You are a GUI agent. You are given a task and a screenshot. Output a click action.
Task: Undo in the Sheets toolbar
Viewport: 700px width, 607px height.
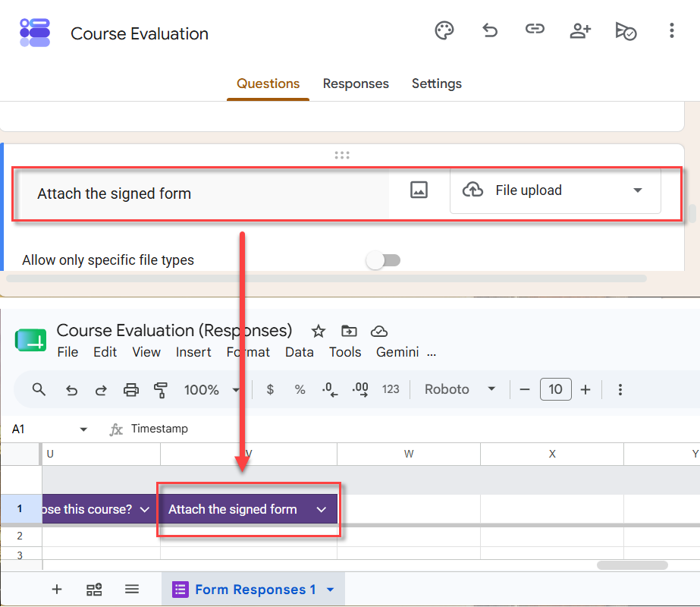pos(71,390)
